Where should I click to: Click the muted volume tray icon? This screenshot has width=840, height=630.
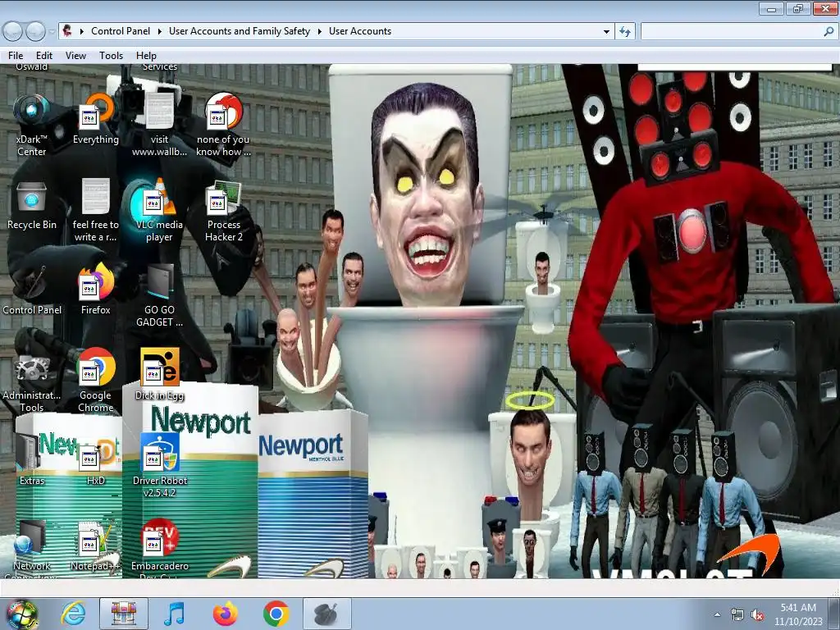point(757,615)
